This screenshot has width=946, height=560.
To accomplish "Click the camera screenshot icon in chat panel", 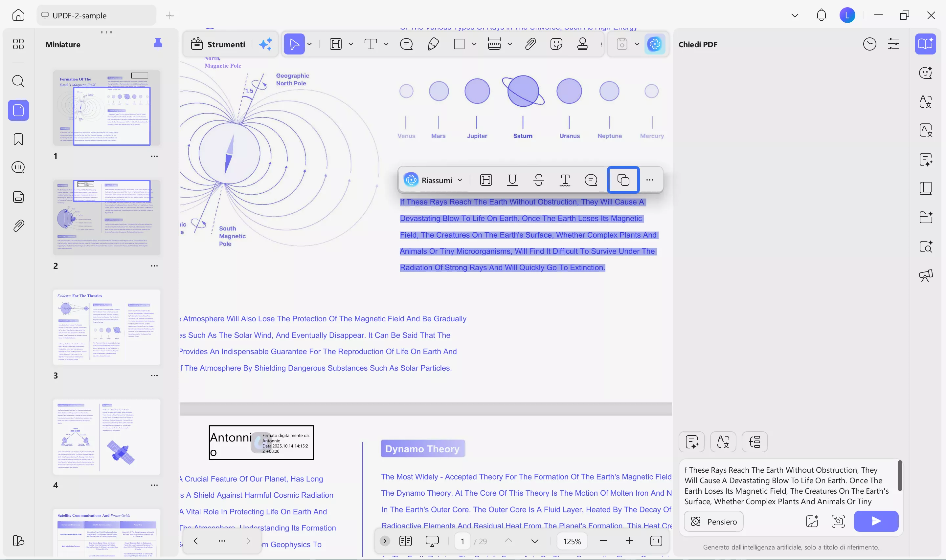I will point(838,521).
